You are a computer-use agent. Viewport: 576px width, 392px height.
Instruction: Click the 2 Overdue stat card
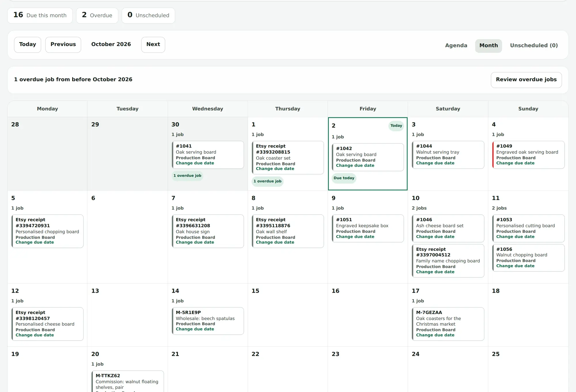coord(97,15)
